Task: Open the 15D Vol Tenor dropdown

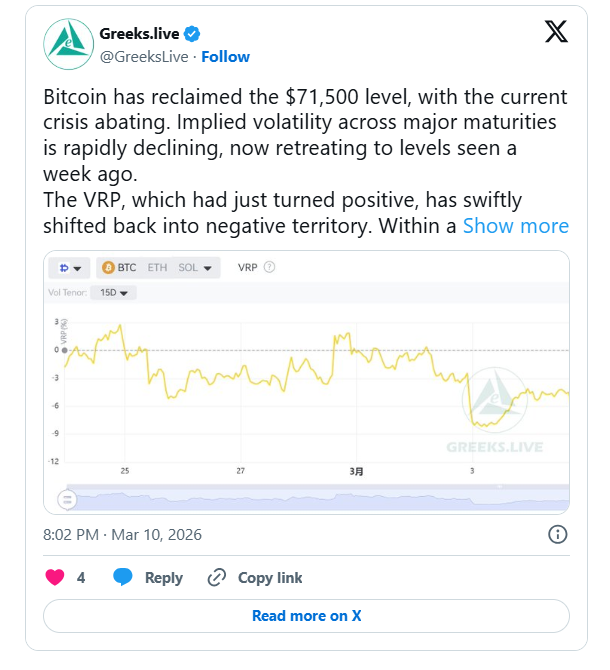Action: [x=113, y=293]
